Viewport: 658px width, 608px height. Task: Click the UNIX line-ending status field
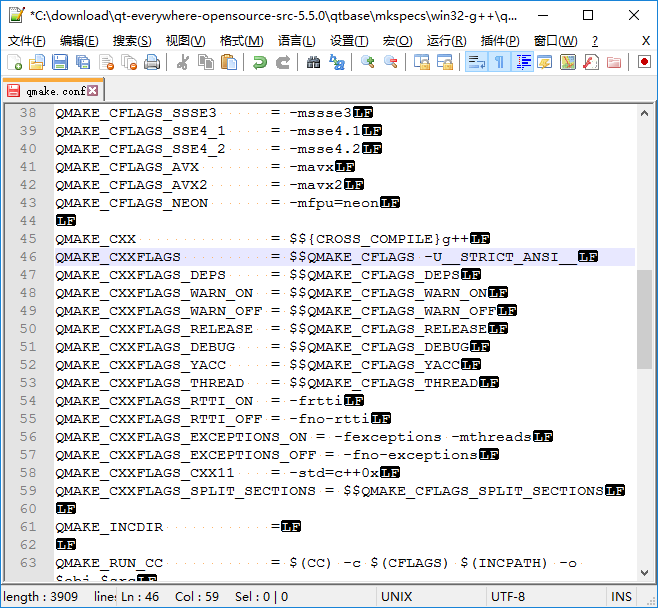431,596
